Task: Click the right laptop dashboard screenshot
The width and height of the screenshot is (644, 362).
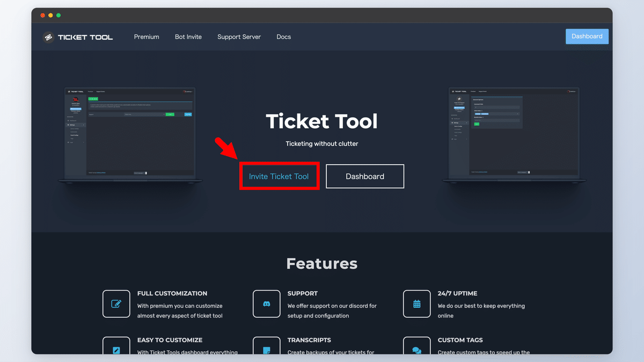Action: point(514,137)
